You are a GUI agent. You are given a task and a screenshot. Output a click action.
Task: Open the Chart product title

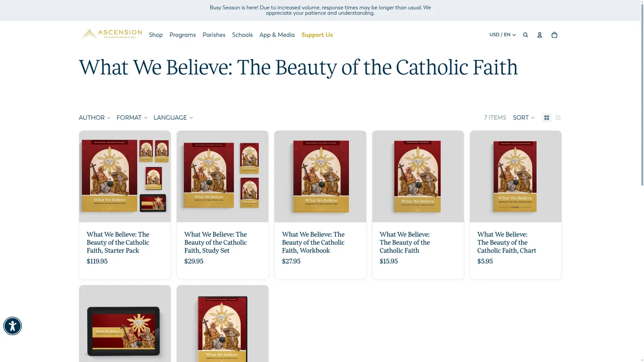507,242
